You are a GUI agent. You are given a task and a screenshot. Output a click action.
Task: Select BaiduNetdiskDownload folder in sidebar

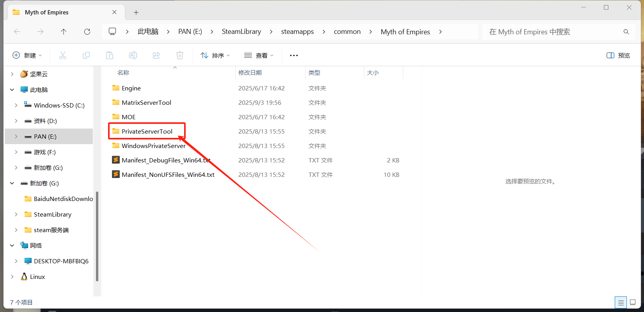tap(59, 199)
